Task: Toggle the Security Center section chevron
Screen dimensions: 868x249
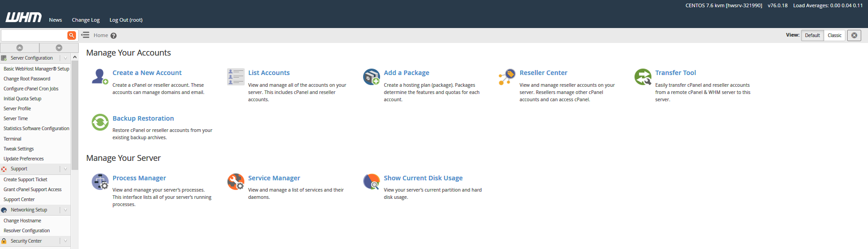Action: click(66, 241)
